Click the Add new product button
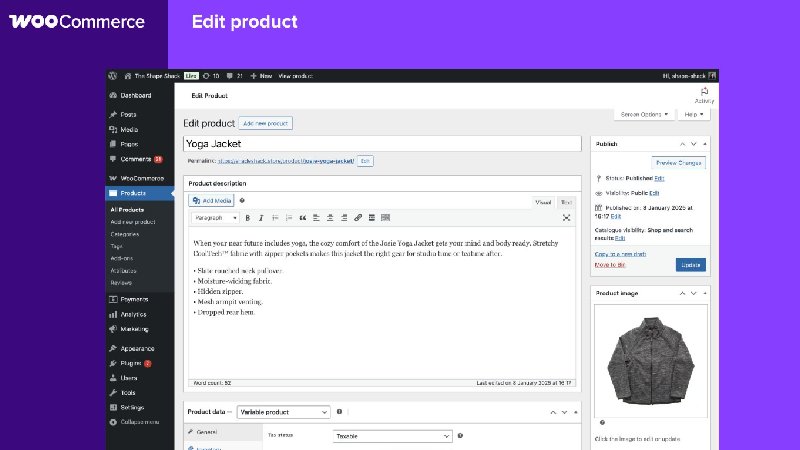The image size is (800, 450). pyautogui.click(x=265, y=123)
